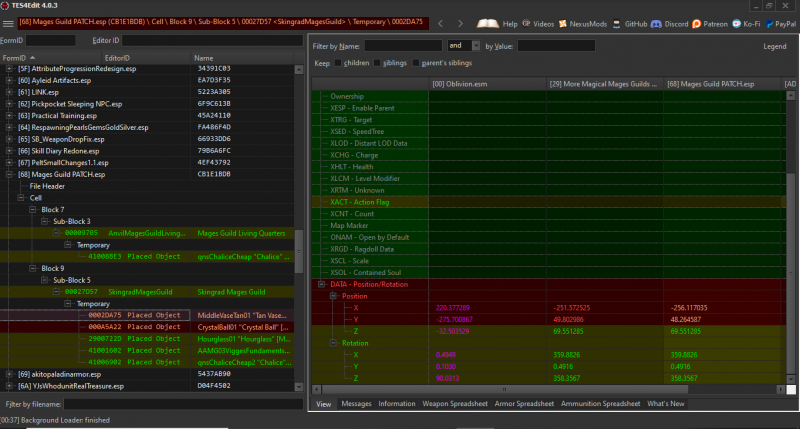This screenshot has height=429, width=800.
Task: Open the 'and' filter operator dropdown
Action: pos(476,45)
